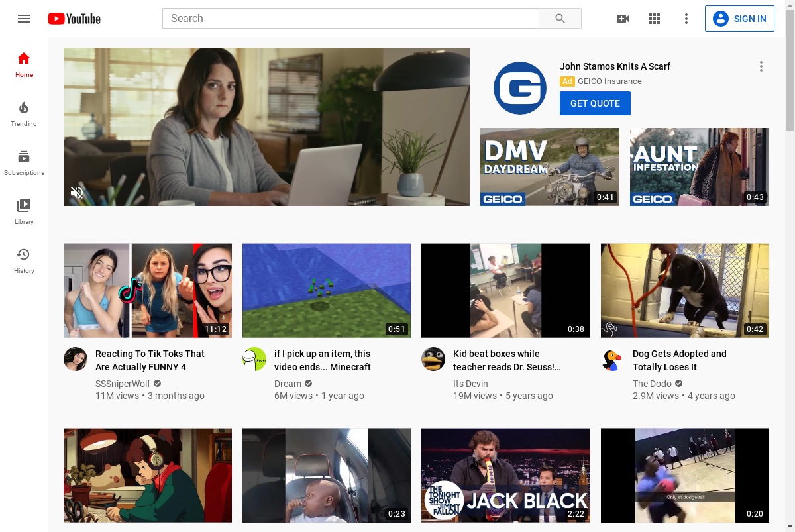
Task: Open SSSniperWolf channel avatar
Action: pos(76,359)
